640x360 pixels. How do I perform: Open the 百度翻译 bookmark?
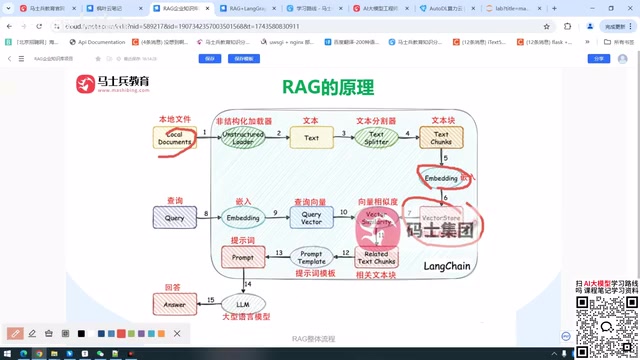352,42
